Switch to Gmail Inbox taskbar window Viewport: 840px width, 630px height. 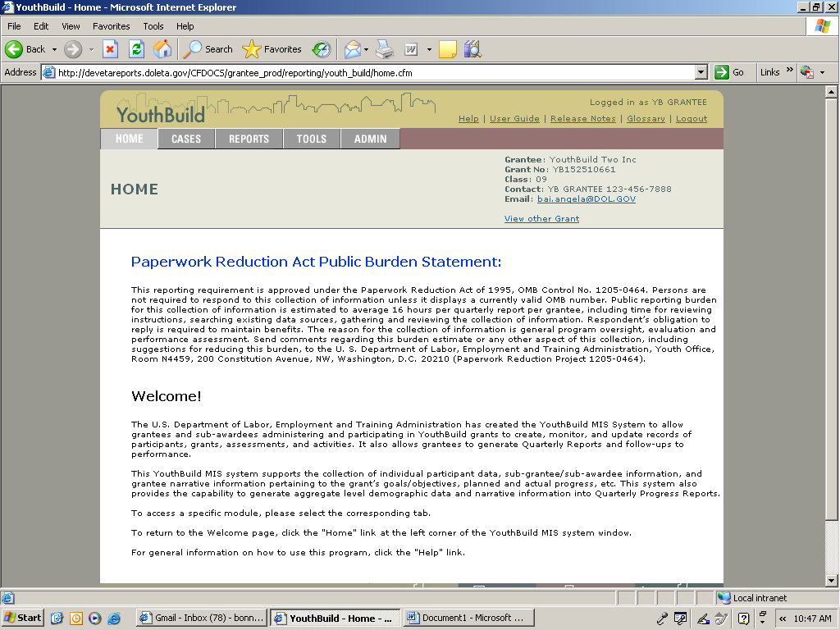click(202, 619)
